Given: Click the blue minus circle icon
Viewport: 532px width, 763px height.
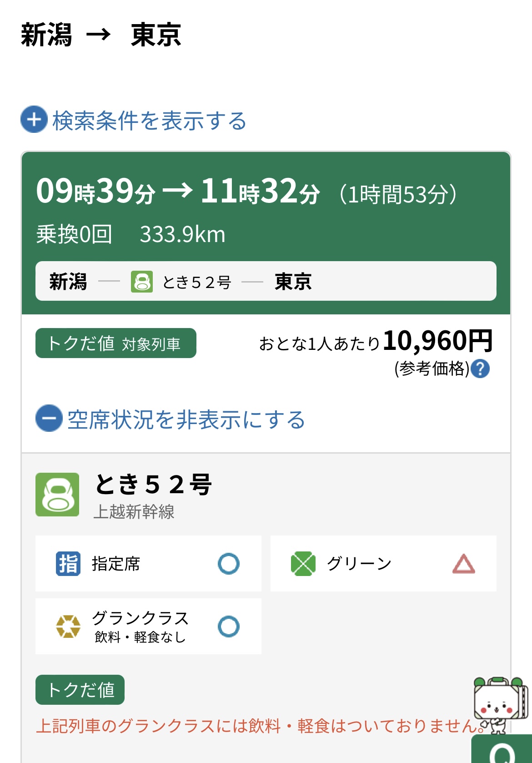Looking at the screenshot, I should pyautogui.click(x=49, y=418).
